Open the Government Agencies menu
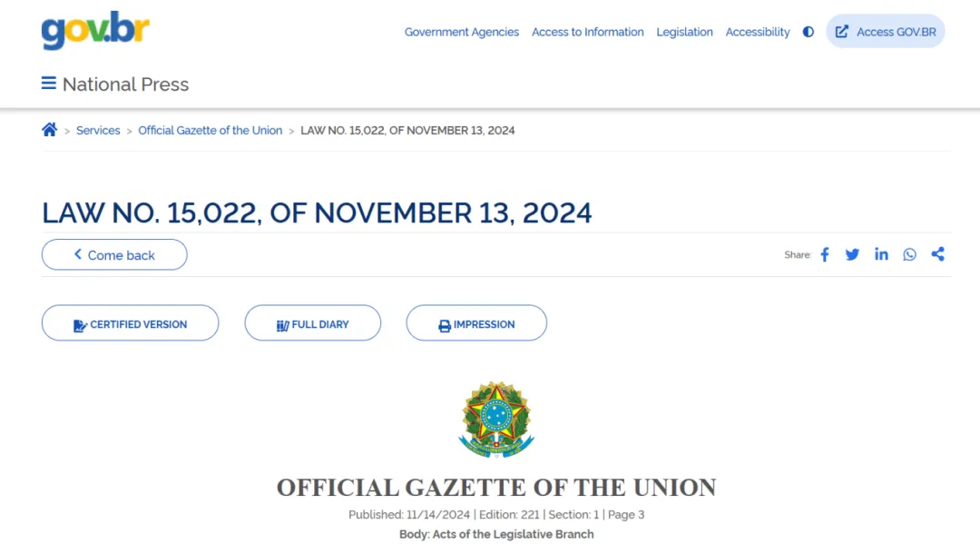 462,32
